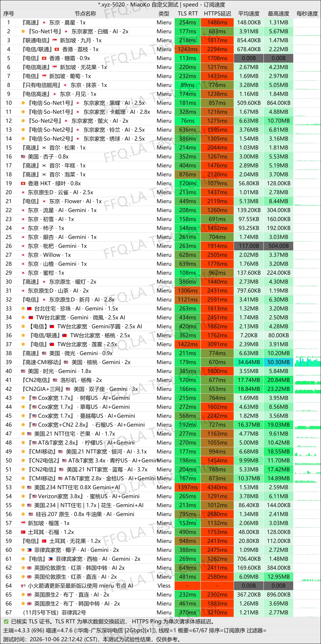321x644 pixels.
Task: Click the 1422ms TLS RTT cell
Action: [188, 345]
